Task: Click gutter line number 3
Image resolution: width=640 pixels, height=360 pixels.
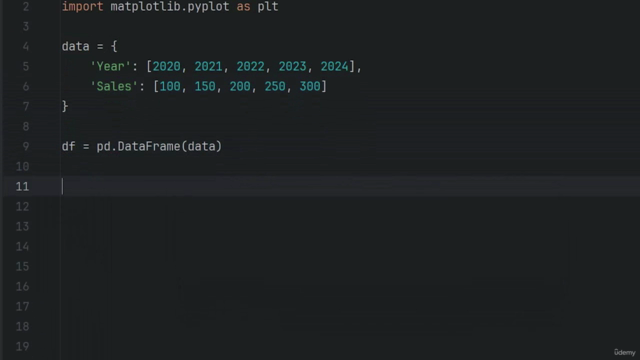Action: click(26, 27)
